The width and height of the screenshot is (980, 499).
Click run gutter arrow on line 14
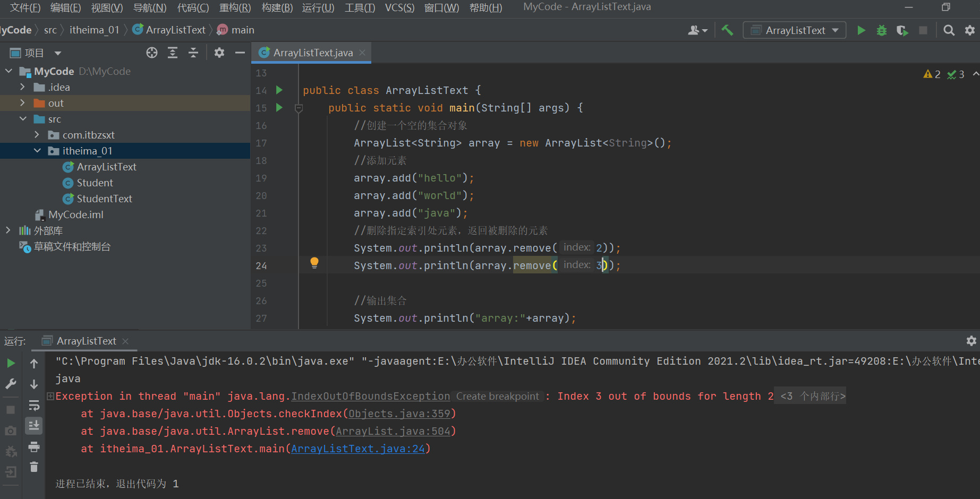click(279, 90)
